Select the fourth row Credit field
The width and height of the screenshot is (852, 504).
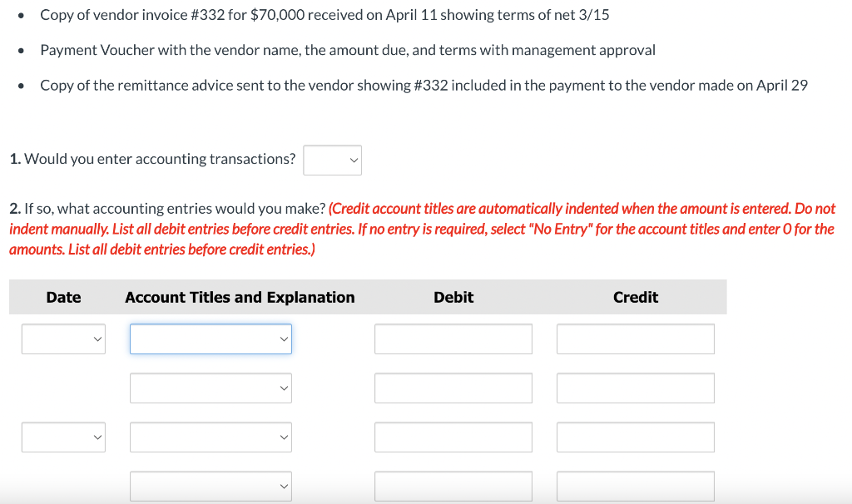point(635,486)
